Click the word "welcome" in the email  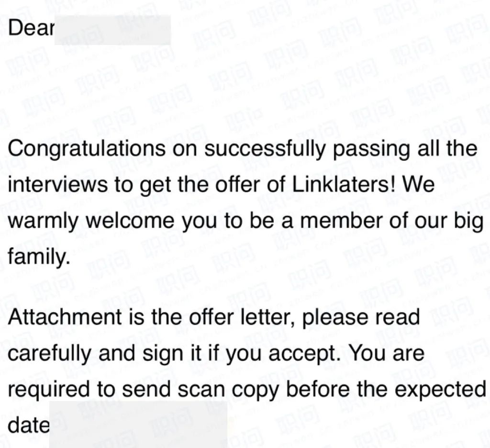point(131,220)
